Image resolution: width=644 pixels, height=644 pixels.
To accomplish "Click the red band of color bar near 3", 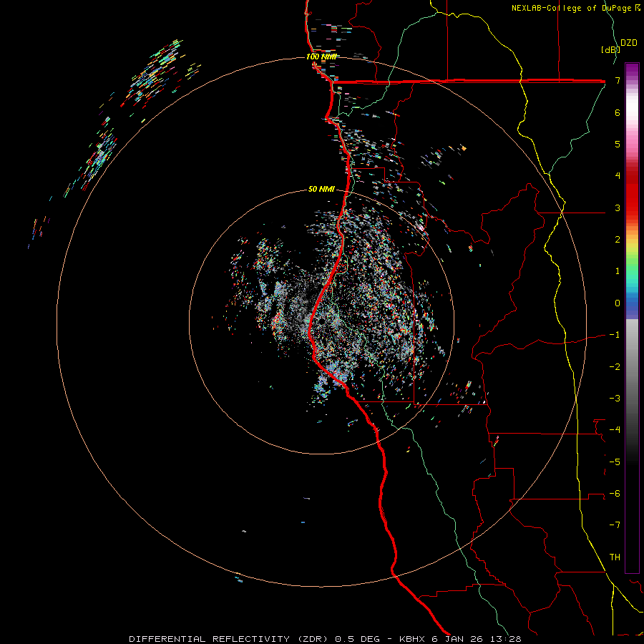I will 632,203.
